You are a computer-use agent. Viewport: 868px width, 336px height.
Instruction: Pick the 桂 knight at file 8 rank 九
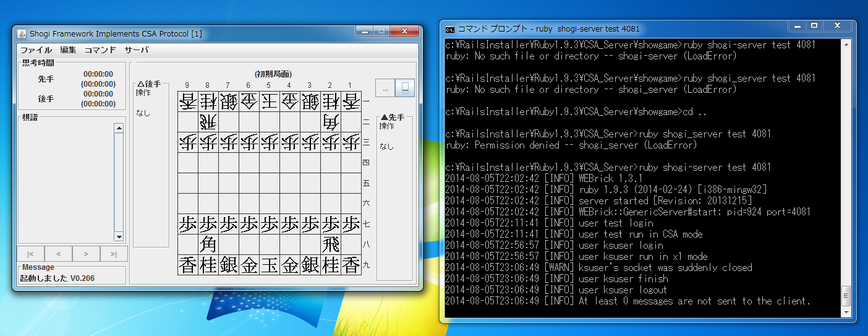point(208,264)
